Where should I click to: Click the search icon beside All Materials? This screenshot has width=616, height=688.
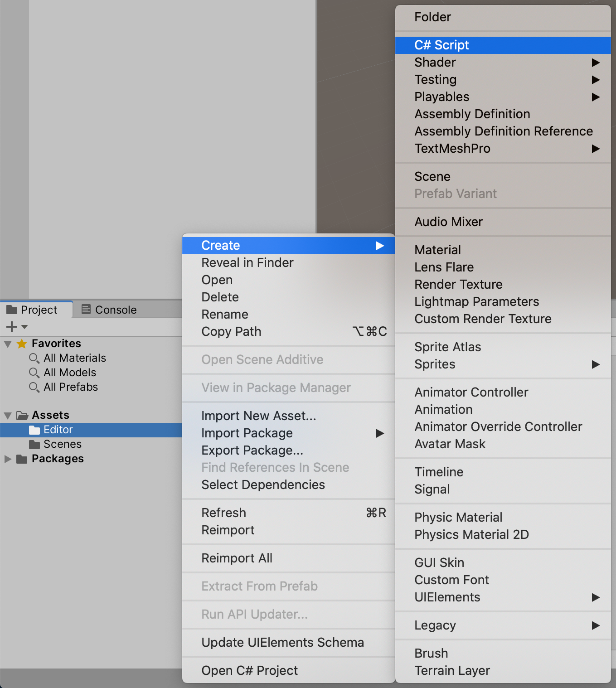pyautogui.click(x=34, y=358)
